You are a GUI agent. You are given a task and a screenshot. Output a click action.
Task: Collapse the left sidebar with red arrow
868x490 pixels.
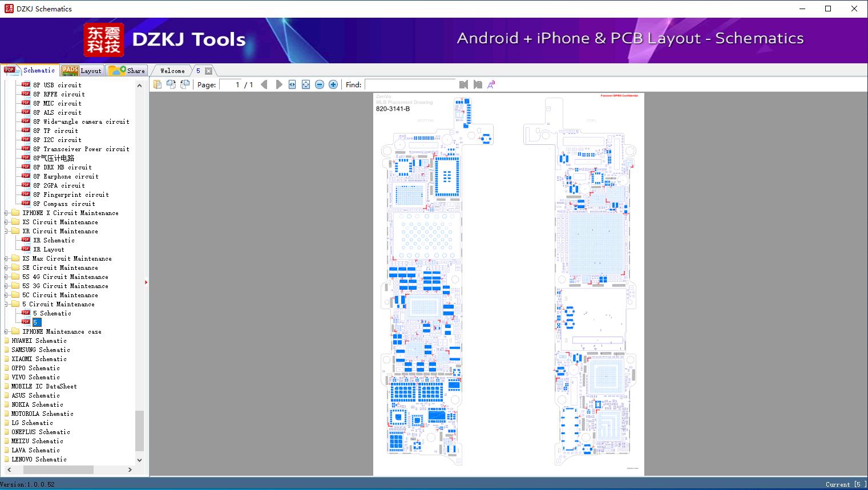[x=146, y=282]
